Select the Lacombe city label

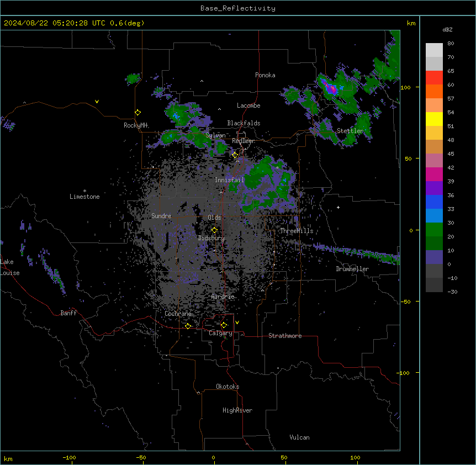[x=248, y=105]
